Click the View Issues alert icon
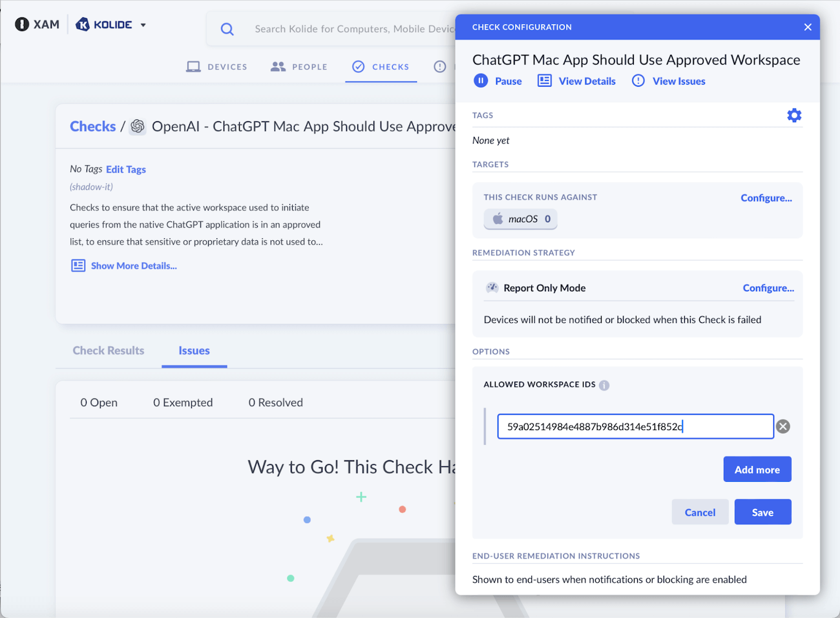 click(x=638, y=81)
